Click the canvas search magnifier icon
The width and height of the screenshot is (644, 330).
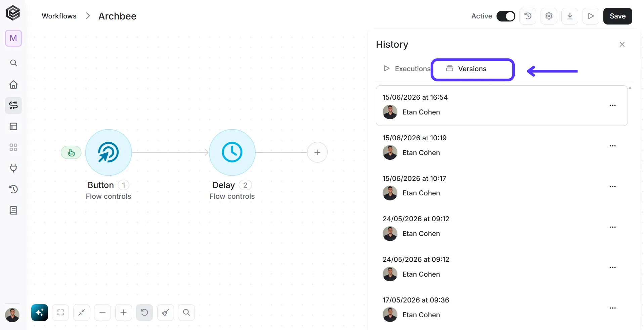click(x=186, y=313)
